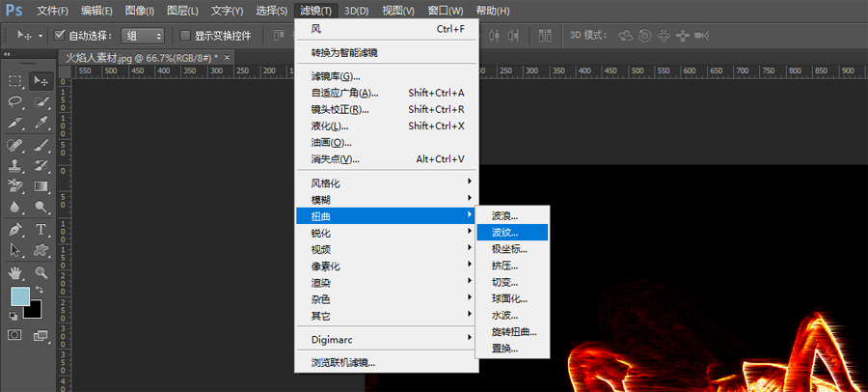Viewport: 868px width, 392px height.
Task: Click the 3D pan mode icon
Action: click(x=664, y=36)
